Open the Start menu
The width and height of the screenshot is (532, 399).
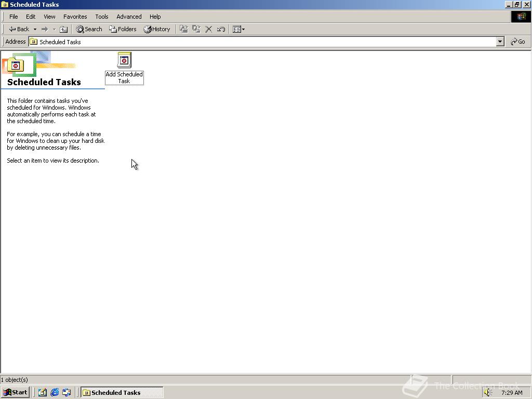15,393
